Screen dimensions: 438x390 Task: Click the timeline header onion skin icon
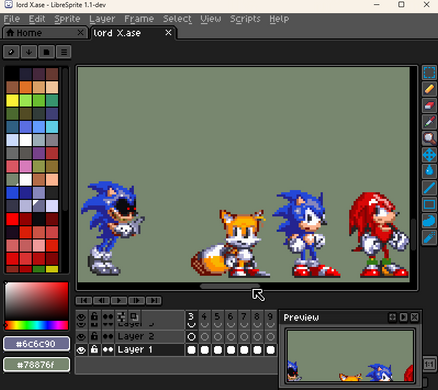tap(134, 316)
